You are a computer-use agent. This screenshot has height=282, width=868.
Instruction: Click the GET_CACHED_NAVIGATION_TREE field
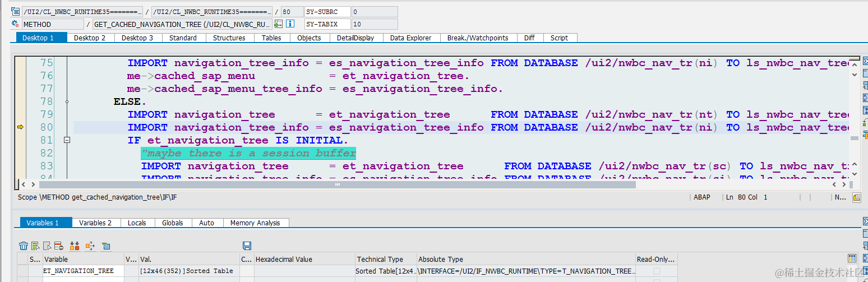coord(182,24)
